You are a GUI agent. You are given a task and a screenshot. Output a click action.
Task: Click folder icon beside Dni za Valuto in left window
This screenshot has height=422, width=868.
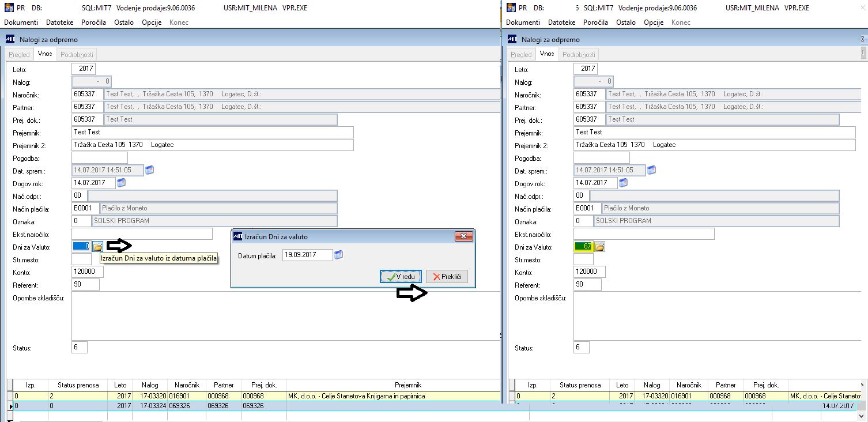pyautogui.click(x=97, y=247)
